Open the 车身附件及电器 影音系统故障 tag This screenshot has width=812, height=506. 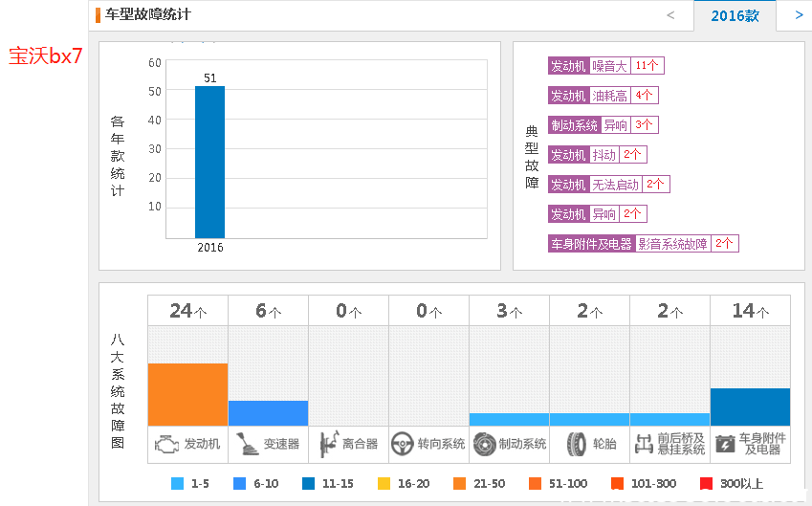click(x=643, y=244)
